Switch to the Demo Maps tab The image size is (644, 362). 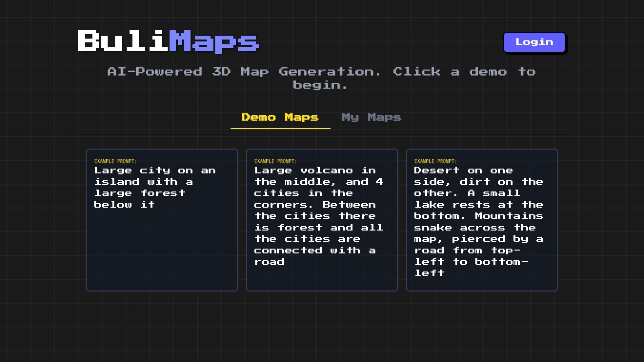coord(280,118)
